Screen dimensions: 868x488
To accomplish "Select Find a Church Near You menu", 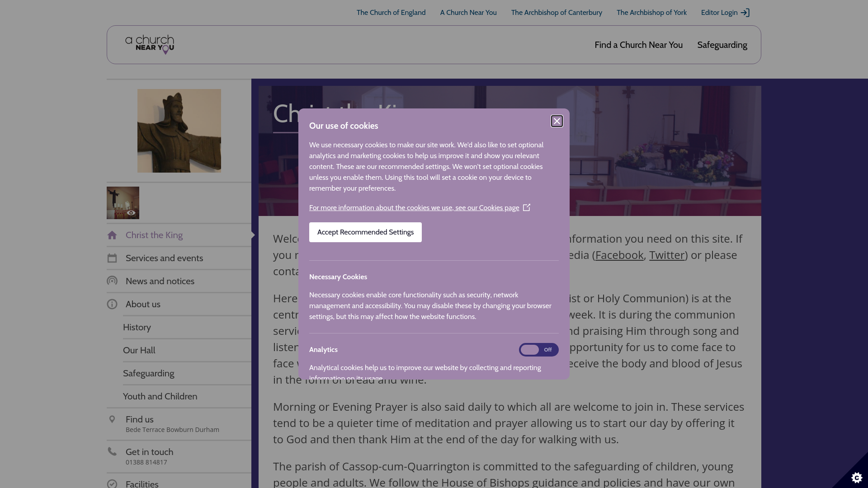I will point(638,45).
